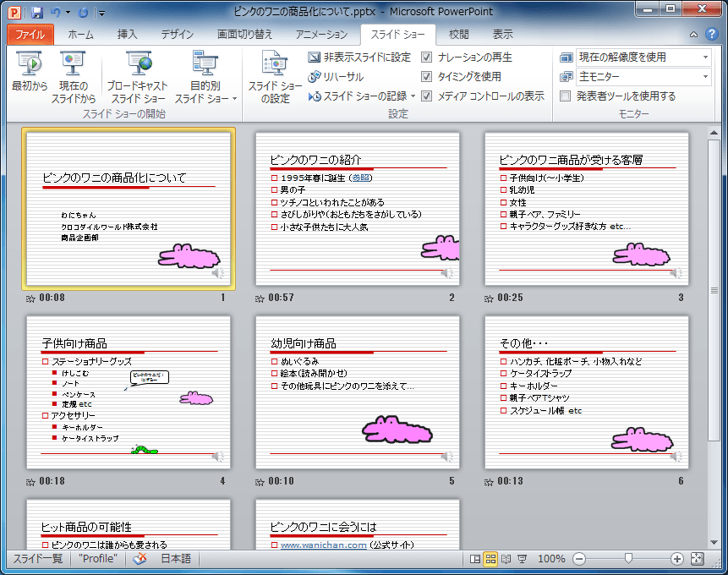Switch to the View tab (表示)

(x=503, y=35)
